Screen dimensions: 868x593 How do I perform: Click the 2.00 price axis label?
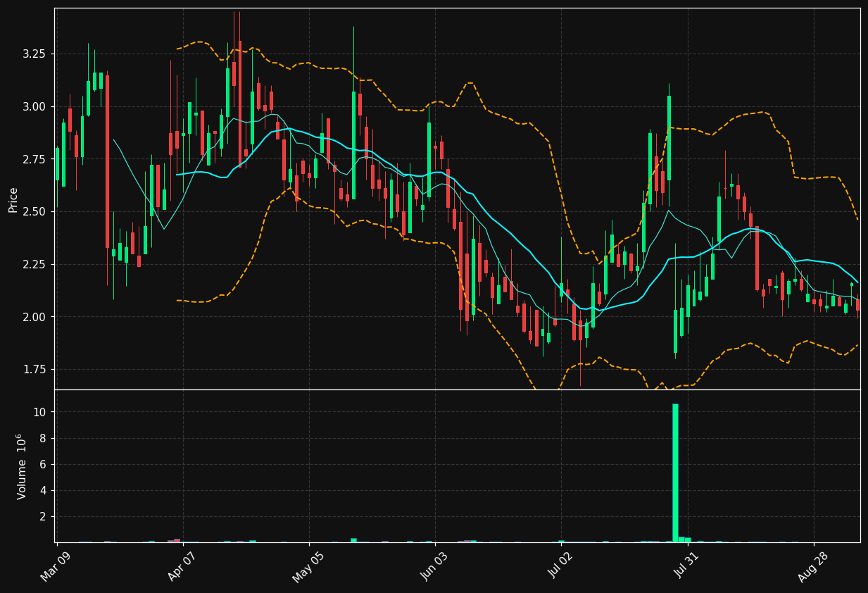point(36,317)
